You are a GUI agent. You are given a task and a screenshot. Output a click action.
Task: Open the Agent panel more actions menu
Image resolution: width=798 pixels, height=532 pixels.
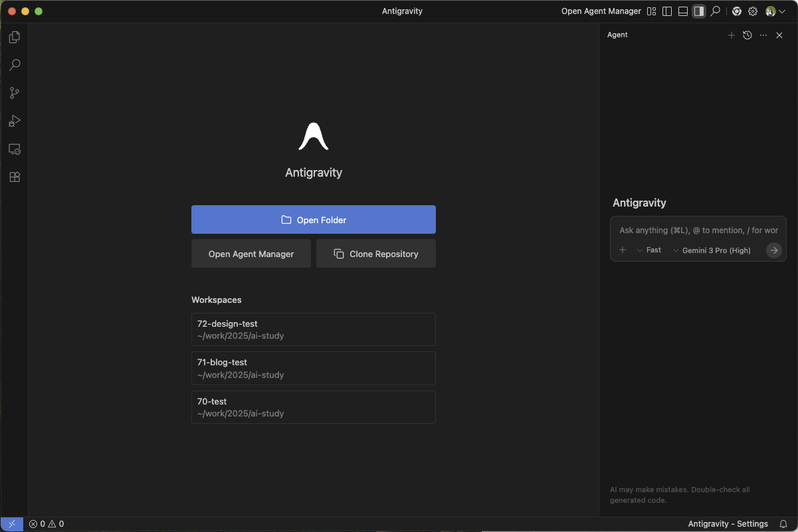click(763, 35)
